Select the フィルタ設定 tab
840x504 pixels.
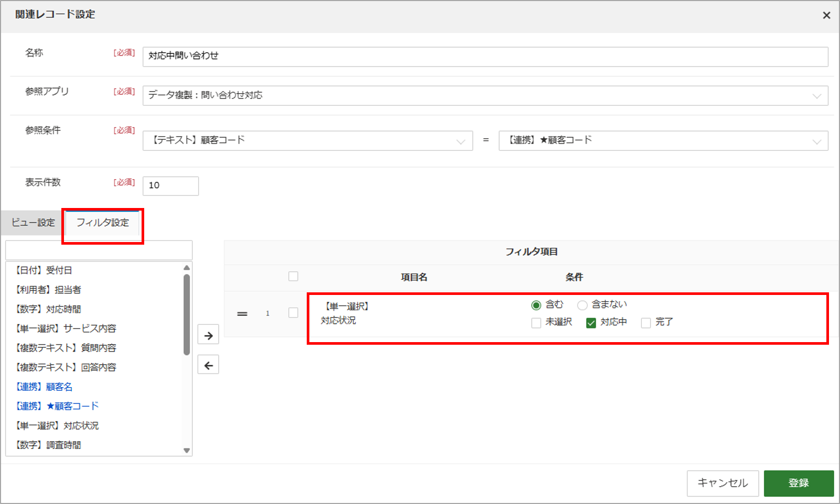click(102, 223)
